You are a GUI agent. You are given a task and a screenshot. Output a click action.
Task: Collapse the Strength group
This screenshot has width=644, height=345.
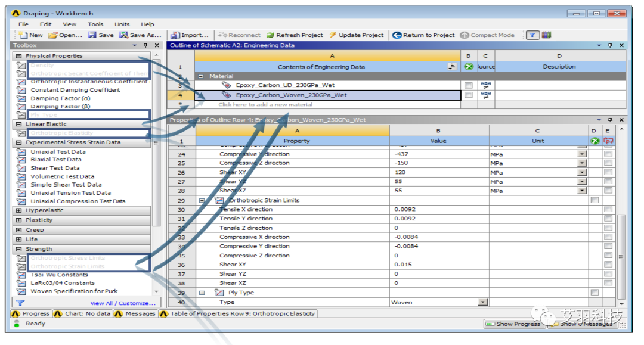pos(18,249)
